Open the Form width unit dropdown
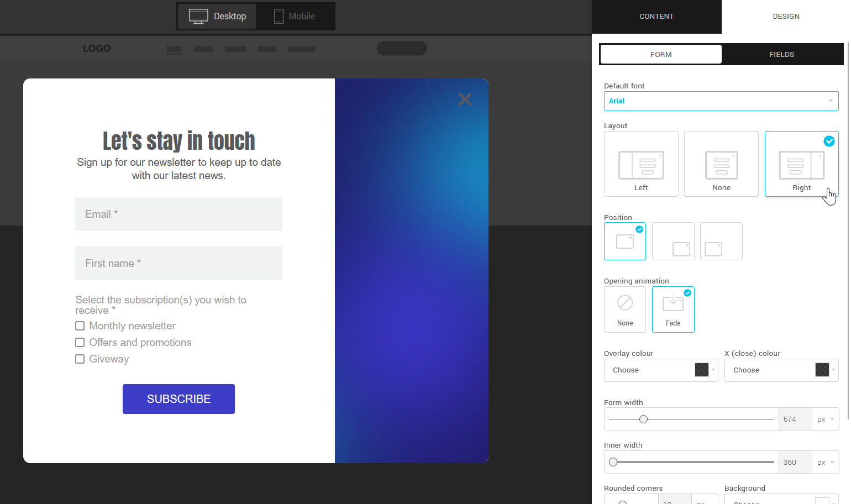Screen dimensions: 851x504 pyautogui.click(x=825, y=419)
